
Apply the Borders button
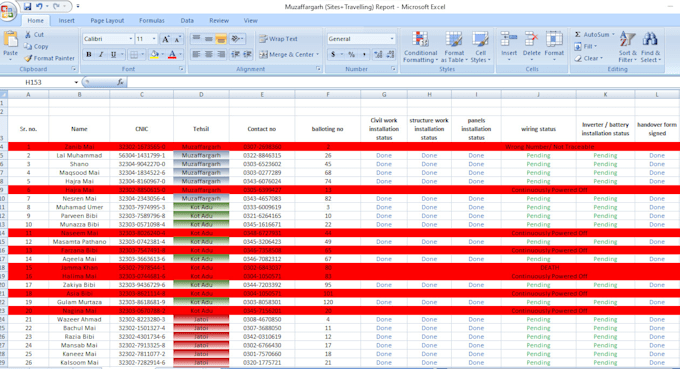[x=134, y=55]
